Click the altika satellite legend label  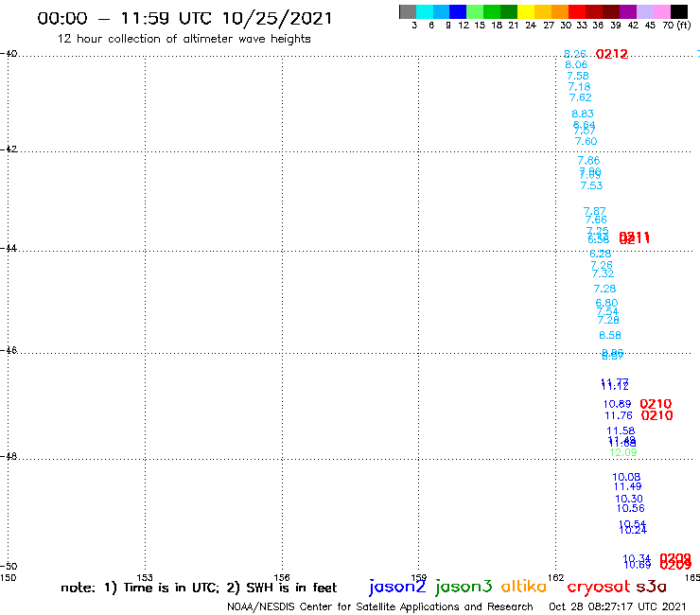[x=523, y=587]
